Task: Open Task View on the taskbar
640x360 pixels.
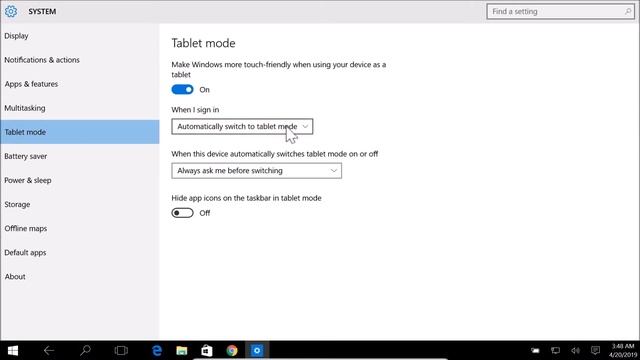Action: coord(121,351)
